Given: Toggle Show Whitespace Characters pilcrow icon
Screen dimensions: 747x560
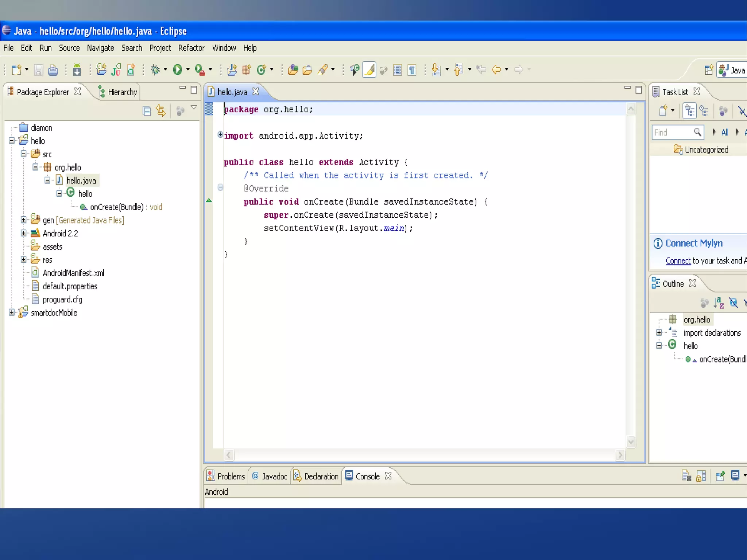Looking at the screenshot, I should pyautogui.click(x=412, y=69).
